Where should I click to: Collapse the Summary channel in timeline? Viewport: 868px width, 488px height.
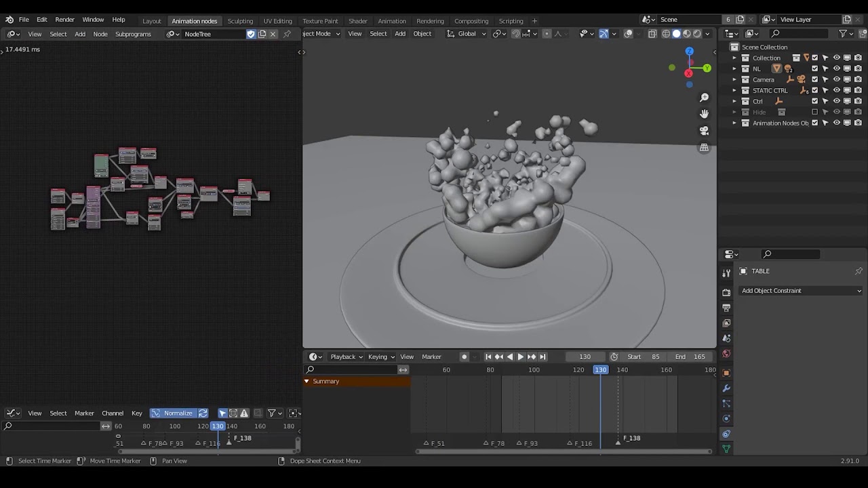(x=307, y=381)
